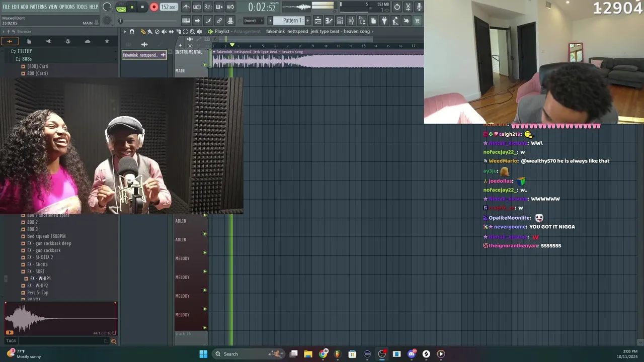Click the heaven song audio clip waveform
The height and width of the screenshot is (362, 644).
[318, 60]
